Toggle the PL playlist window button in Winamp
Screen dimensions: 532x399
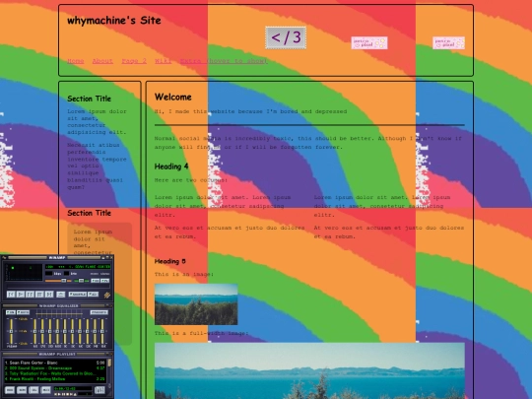coord(104,281)
